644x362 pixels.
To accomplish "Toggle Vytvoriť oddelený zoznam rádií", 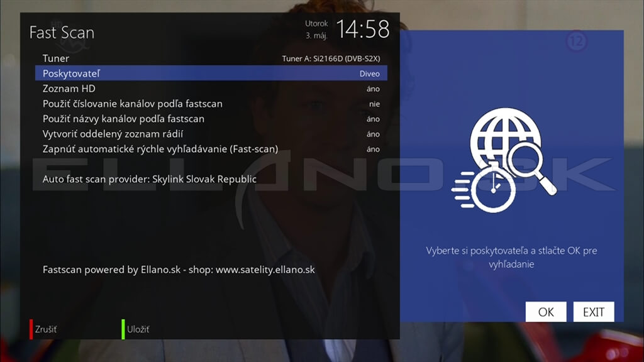I will [x=211, y=134].
